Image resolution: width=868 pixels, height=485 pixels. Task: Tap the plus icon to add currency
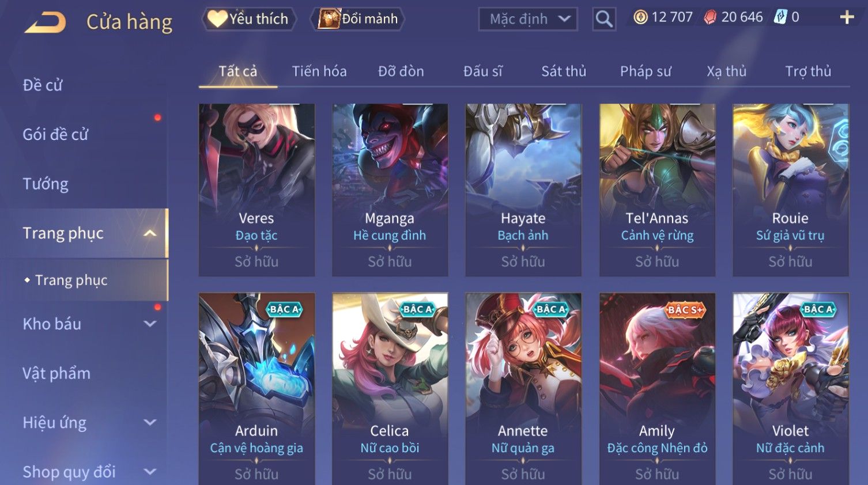point(847,17)
